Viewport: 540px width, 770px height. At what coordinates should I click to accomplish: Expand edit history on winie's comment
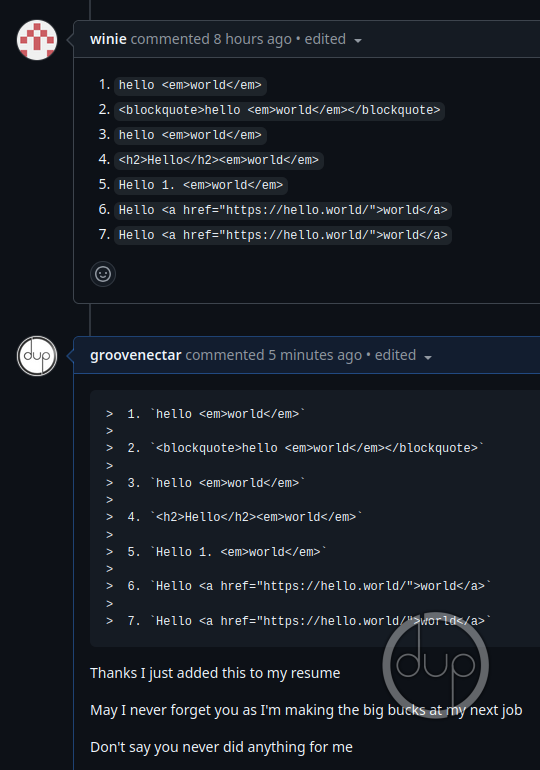(x=358, y=40)
